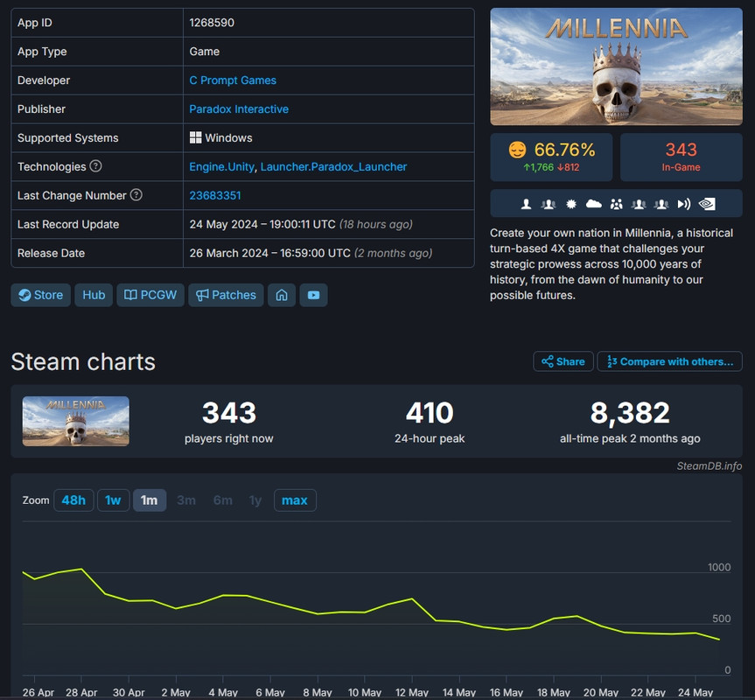Viewport: 755px width, 700px height.
Task: Open the Engine.Unity technology link
Action: pos(221,167)
